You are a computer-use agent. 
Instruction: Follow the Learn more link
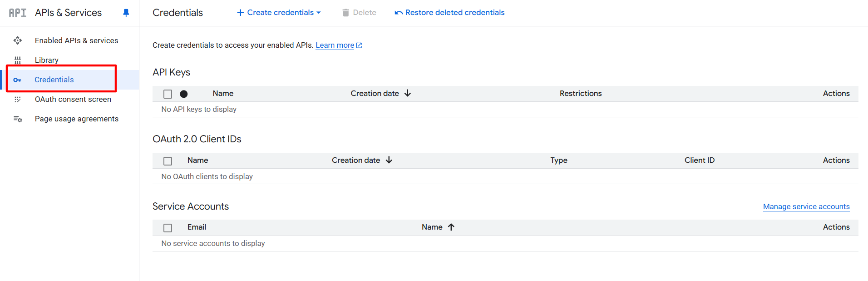coord(335,45)
